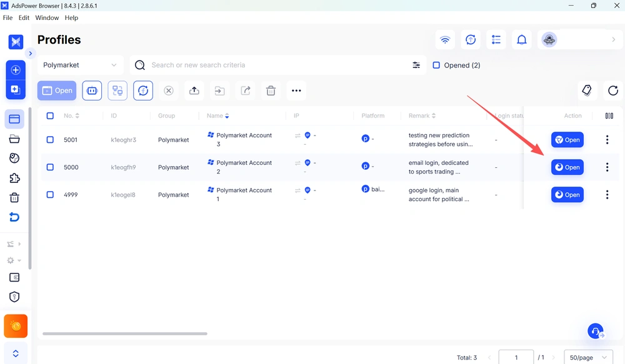Refresh the profile list
Image resolution: width=625 pixels, height=364 pixels.
tap(613, 91)
